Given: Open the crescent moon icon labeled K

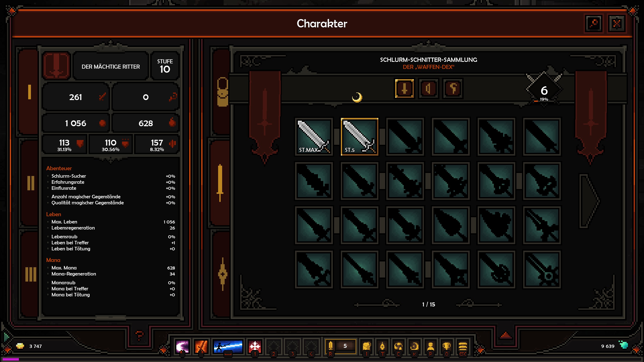Looking at the screenshot, I should [414, 346].
